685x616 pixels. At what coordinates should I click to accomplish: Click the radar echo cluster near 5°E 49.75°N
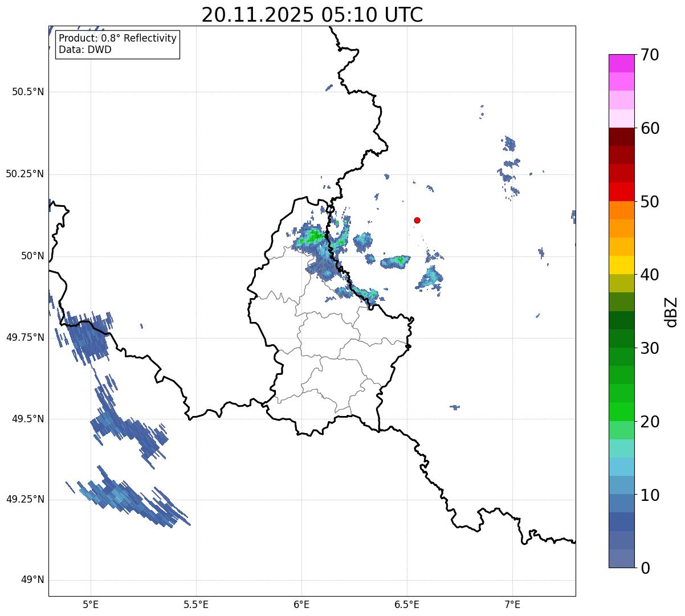pyautogui.click(x=87, y=337)
